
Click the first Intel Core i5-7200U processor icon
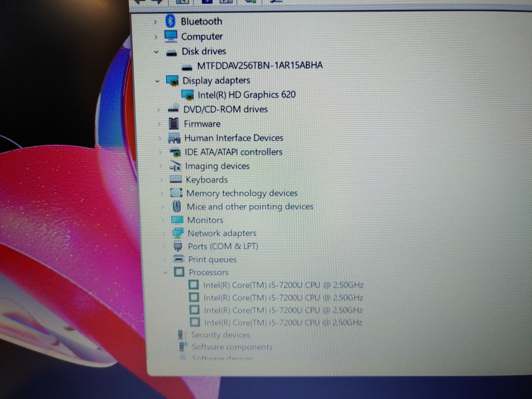point(194,285)
